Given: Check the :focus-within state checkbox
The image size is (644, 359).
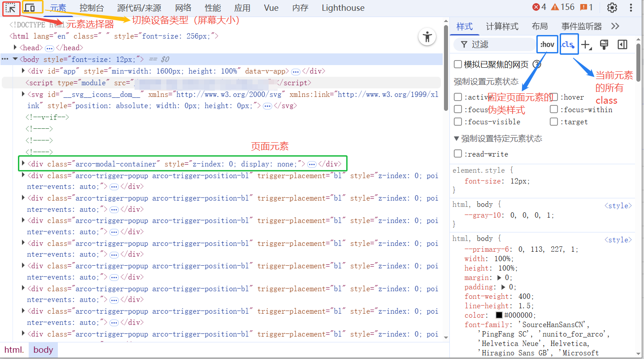Looking at the screenshot, I should coord(554,109).
